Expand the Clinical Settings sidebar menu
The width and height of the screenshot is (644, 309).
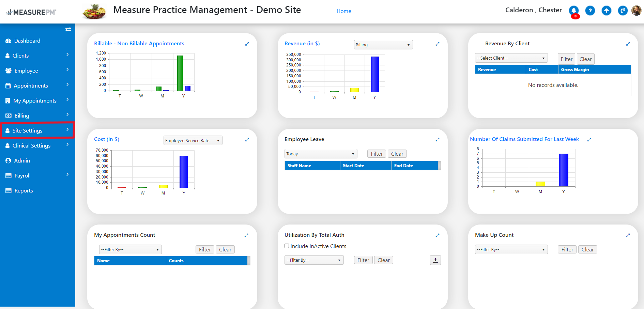tap(37, 145)
